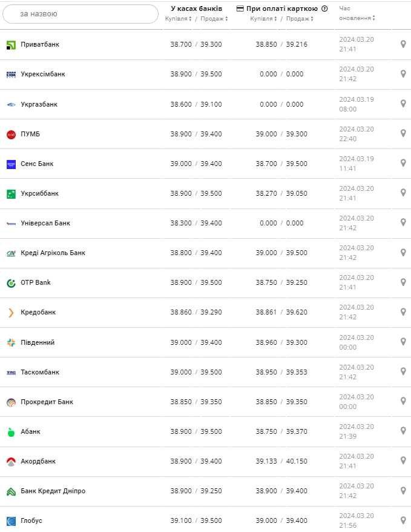Image resolution: width=411 pixels, height=532 pixels.
Task: Click the location pin for ПУМБ
Action: point(403,133)
